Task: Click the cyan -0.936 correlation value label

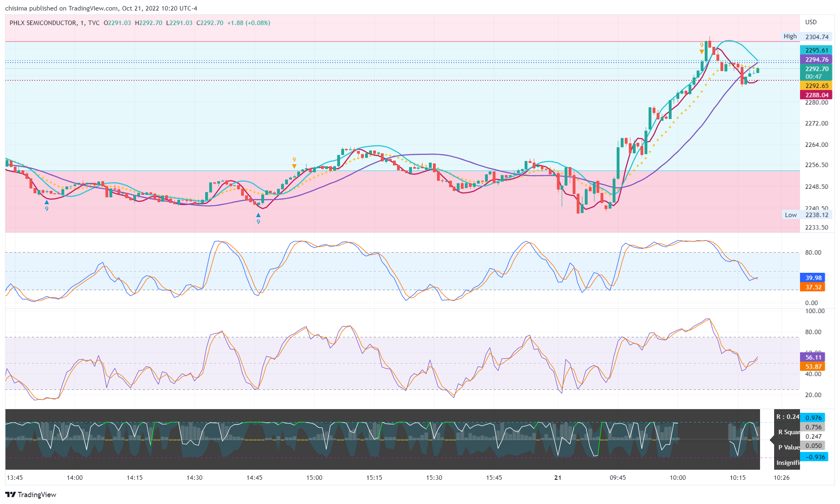Action: pos(814,457)
